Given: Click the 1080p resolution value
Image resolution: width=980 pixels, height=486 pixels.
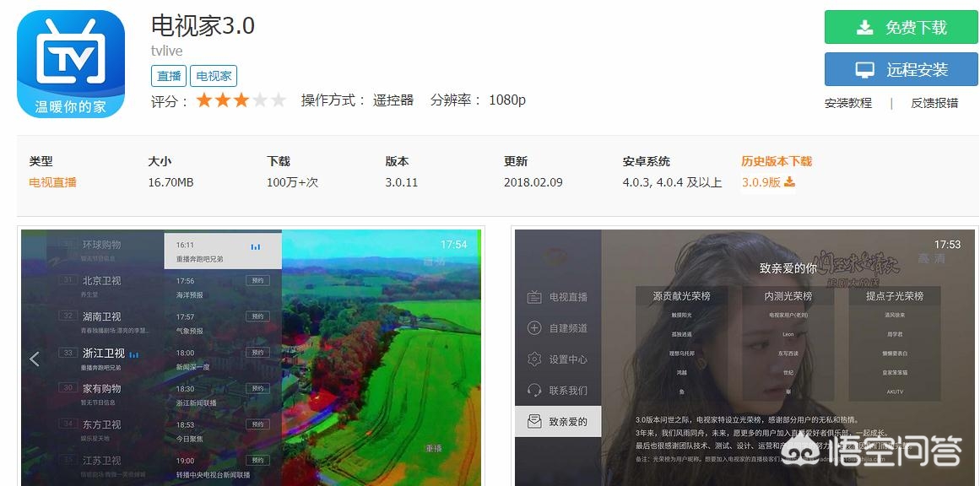Looking at the screenshot, I should [x=506, y=100].
